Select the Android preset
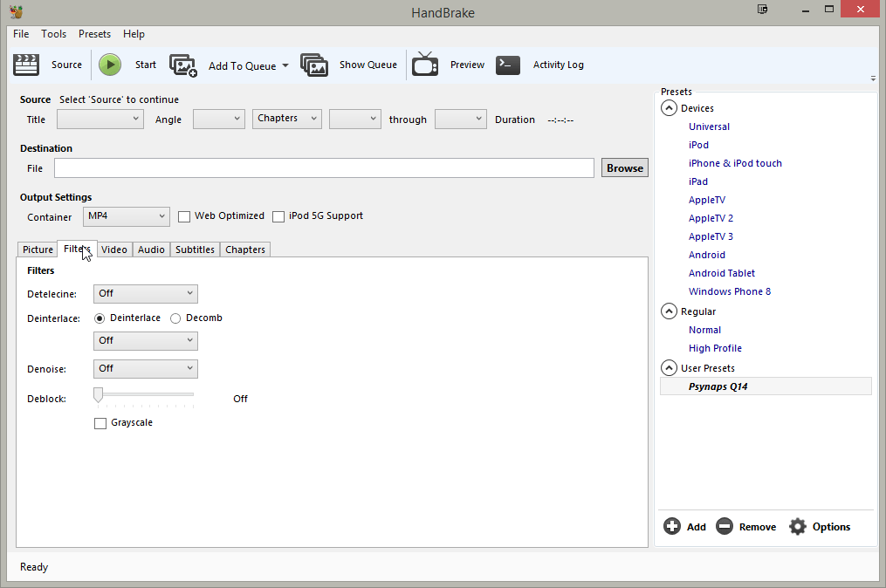Viewport: 886px width, 588px height. (x=707, y=255)
